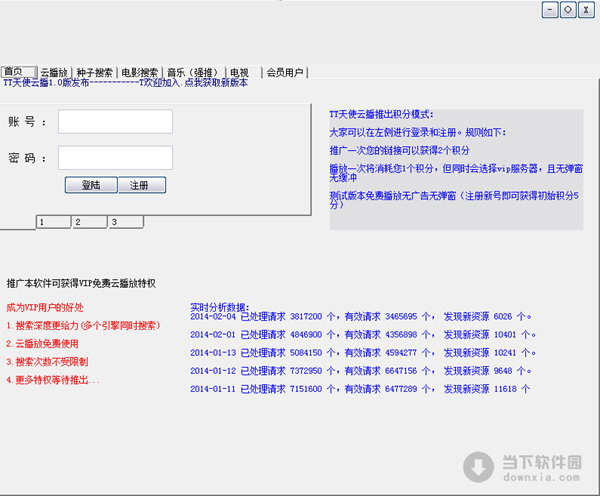The width and height of the screenshot is (600, 496).
Task: Switch to the 首页 tab
Action: pyautogui.click(x=15, y=72)
